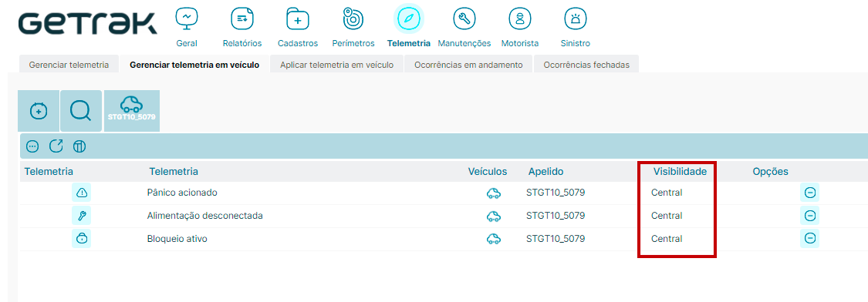Screen dimensions: 868x302
Task: Remove the Bloqueio ativo telemetry row
Action: coord(809,238)
